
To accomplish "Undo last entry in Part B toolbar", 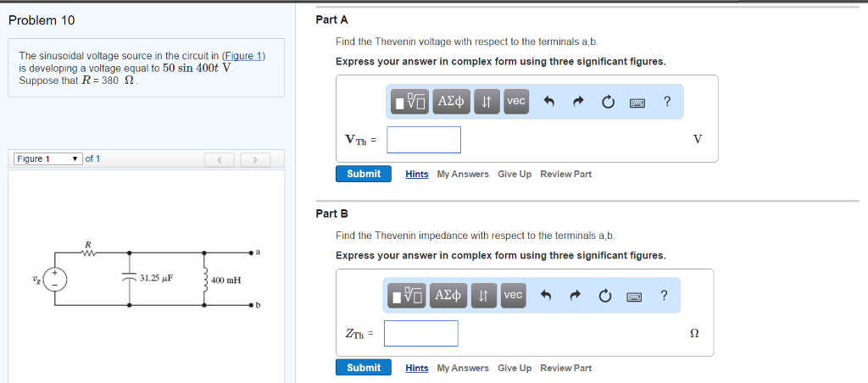I will coord(545,296).
